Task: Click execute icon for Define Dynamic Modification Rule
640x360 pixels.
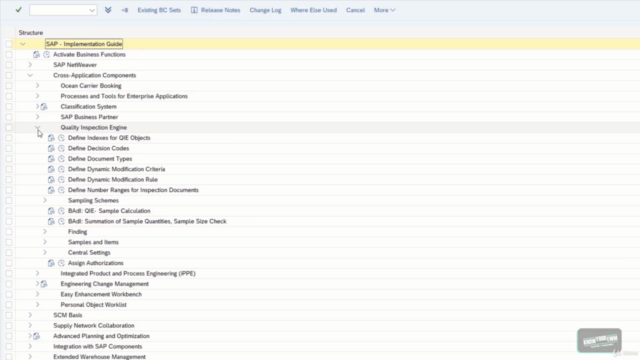Action: (x=61, y=180)
